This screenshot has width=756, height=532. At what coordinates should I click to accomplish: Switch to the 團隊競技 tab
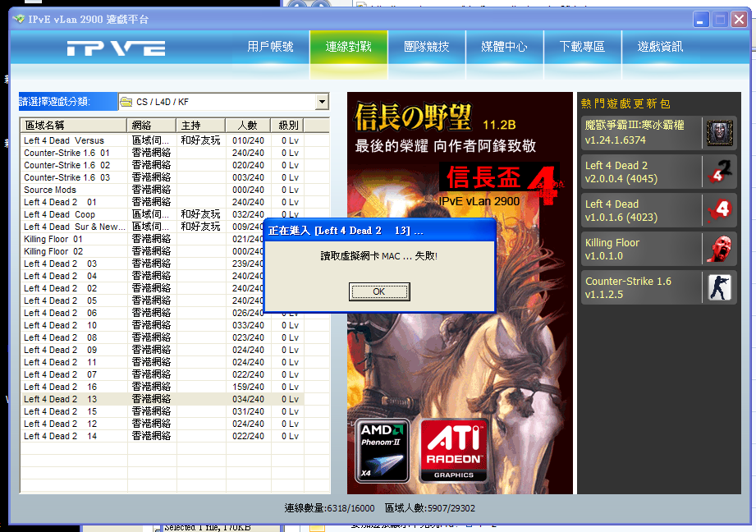point(426,48)
